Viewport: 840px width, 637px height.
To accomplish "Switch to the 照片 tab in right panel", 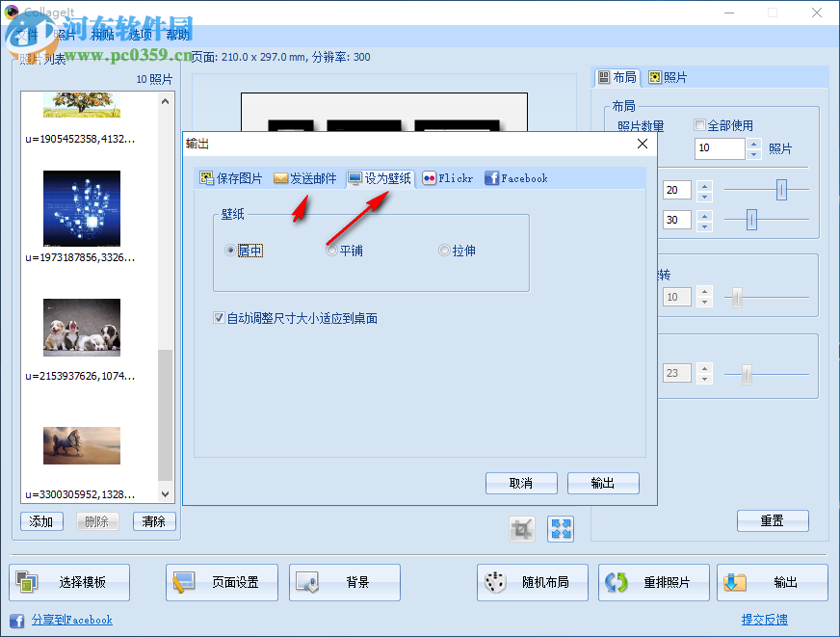I will point(669,77).
